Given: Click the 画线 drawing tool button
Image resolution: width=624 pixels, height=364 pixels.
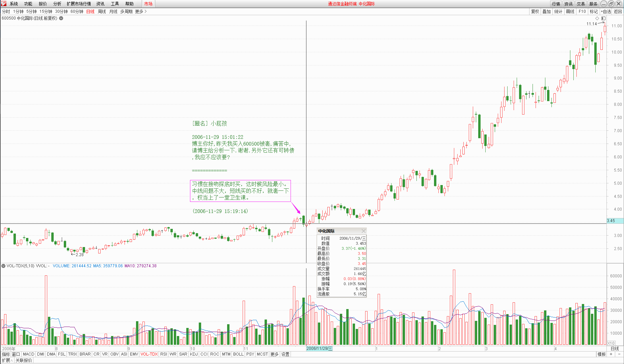Looking at the screenshot, I should [570, 11].
